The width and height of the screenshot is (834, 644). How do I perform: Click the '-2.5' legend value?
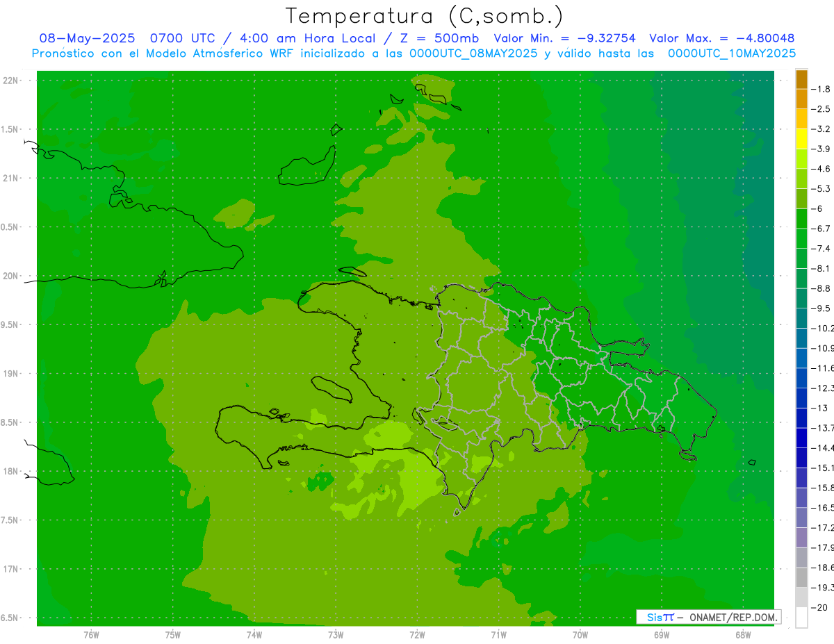point(822,109)
